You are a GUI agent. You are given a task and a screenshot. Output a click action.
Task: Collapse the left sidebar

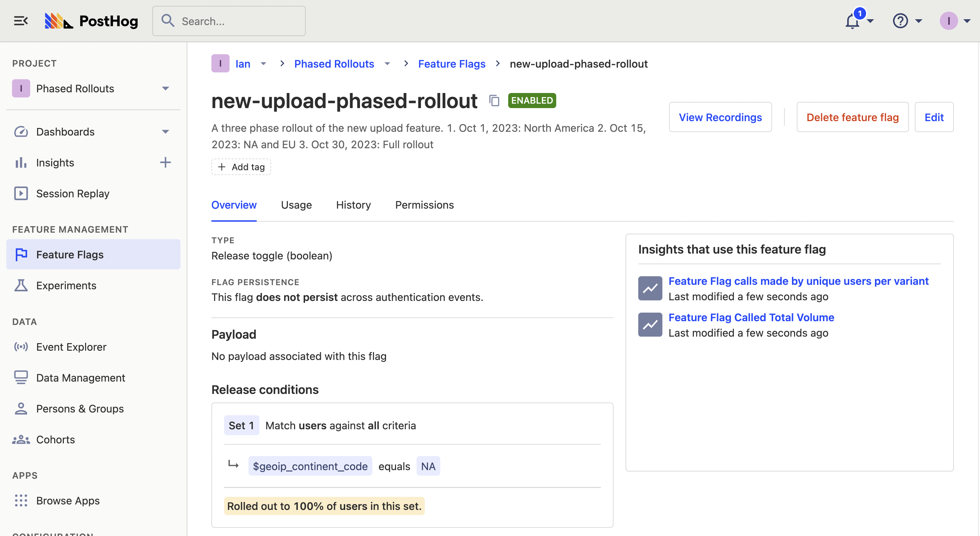pos(21,21)
